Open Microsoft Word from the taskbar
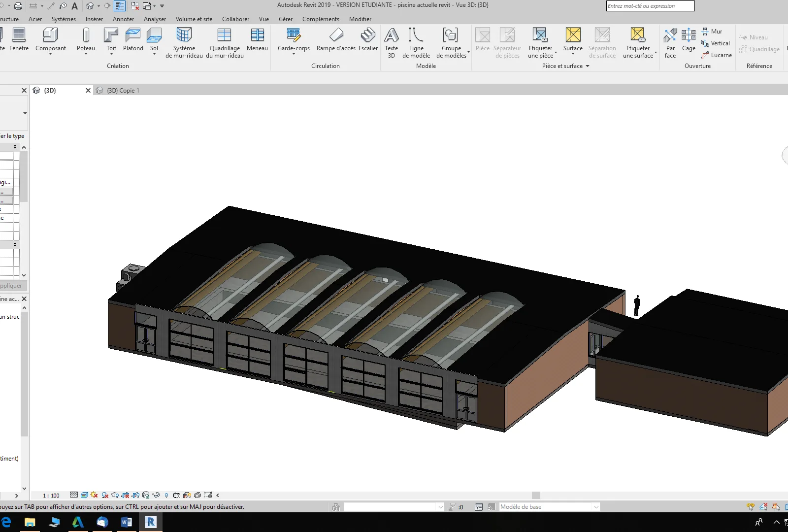The width and height of the screenshot is (788, 532). click(x=127, y=522)
